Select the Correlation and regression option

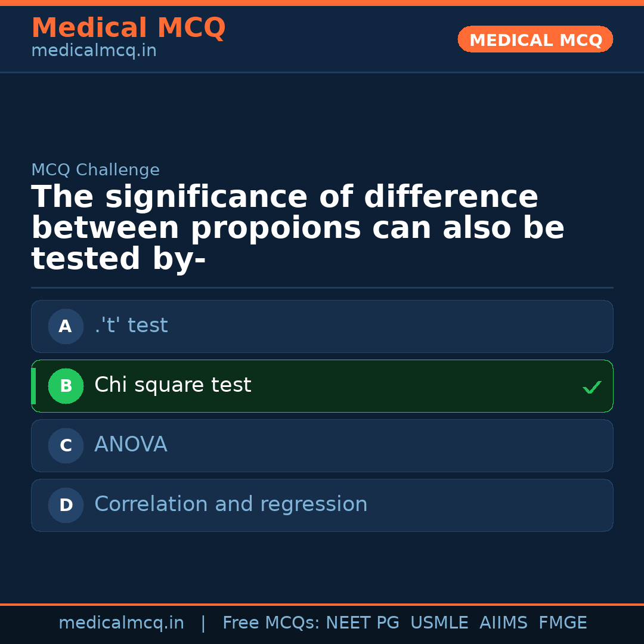(x=322, y=505)
